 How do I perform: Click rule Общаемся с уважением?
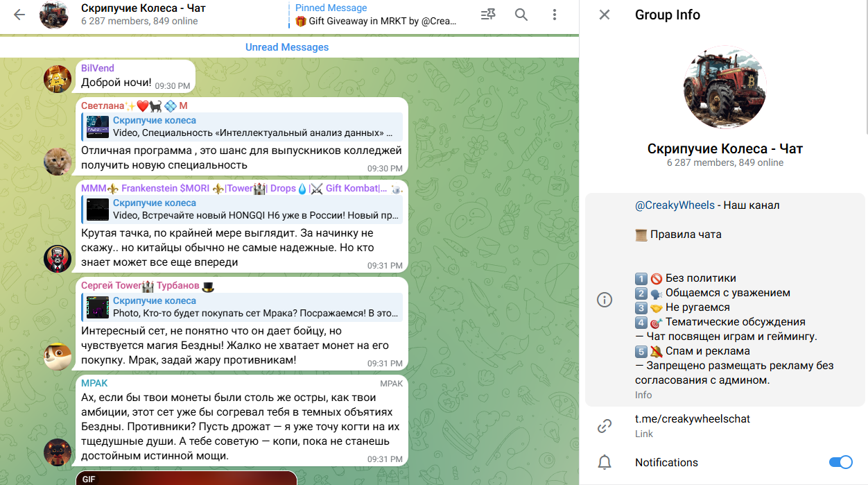[x=728, y=293]
